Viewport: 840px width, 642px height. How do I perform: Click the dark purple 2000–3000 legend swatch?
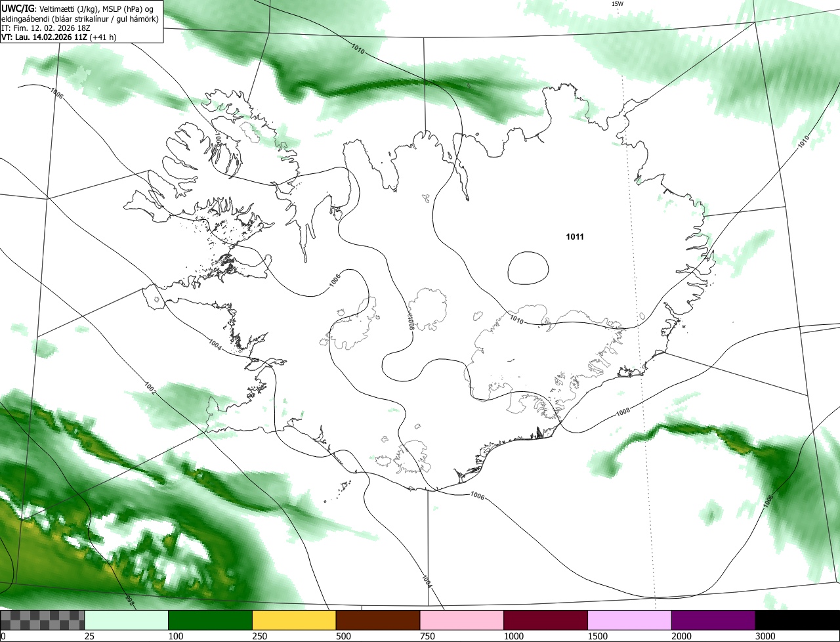point(713,620)
